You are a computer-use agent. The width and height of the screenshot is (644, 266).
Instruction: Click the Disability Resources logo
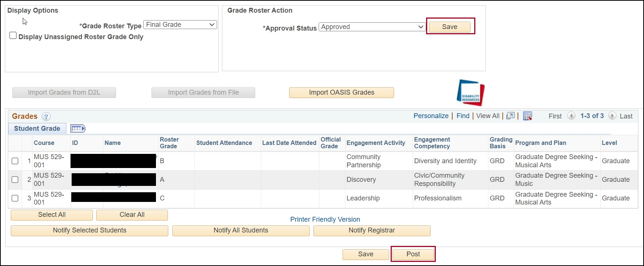click(x=471, y=92)
